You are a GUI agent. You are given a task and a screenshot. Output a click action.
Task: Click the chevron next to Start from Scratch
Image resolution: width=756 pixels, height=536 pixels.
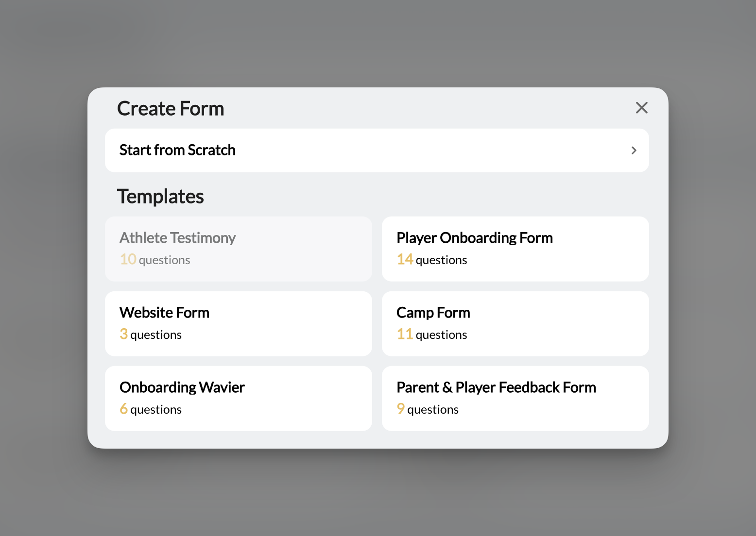pos(634,150)
